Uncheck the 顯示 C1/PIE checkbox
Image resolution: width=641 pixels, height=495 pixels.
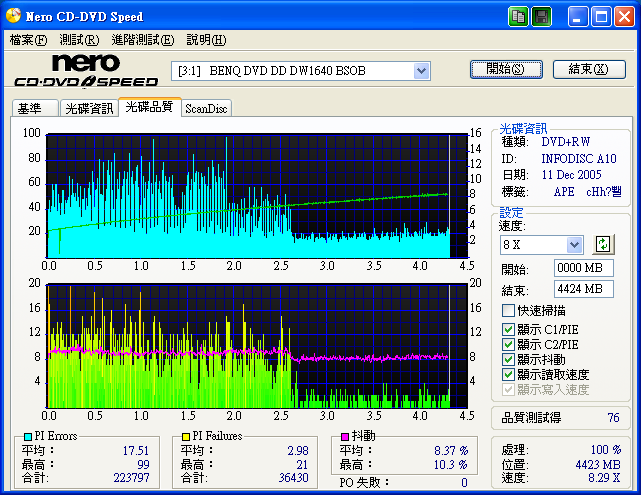click(508, 329)
